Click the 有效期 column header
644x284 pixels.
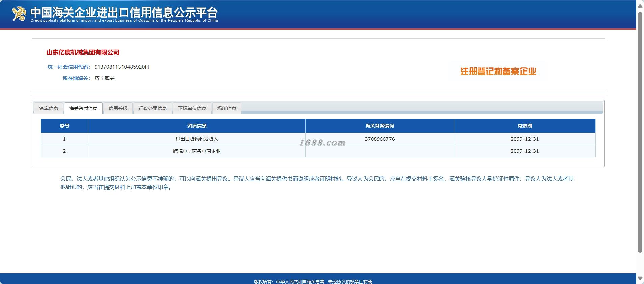point(525,126)
